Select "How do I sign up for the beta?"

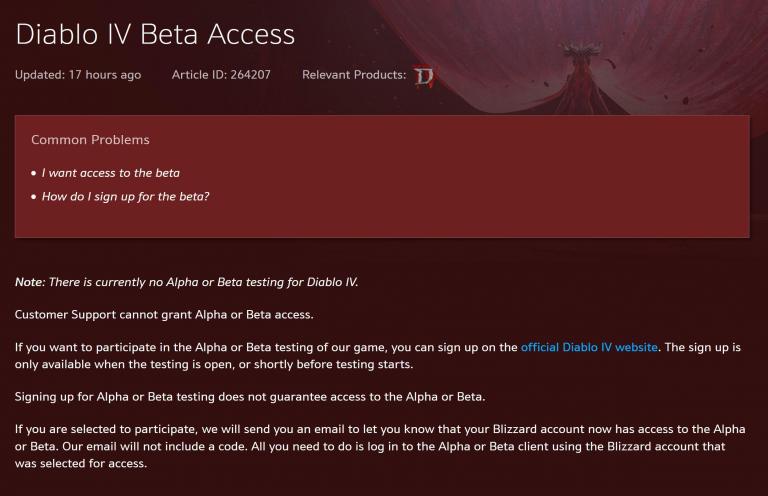tap(125, 197)
